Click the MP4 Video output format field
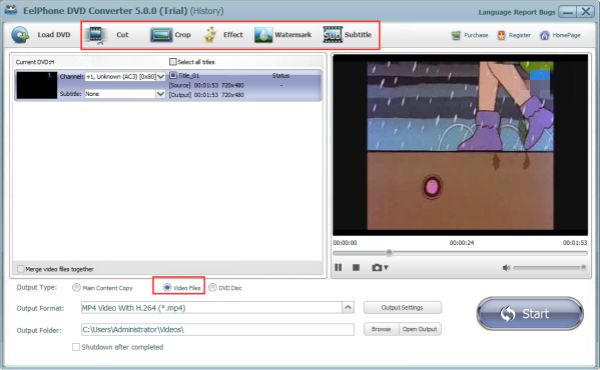The image size is (600, 370). [212, 308]
